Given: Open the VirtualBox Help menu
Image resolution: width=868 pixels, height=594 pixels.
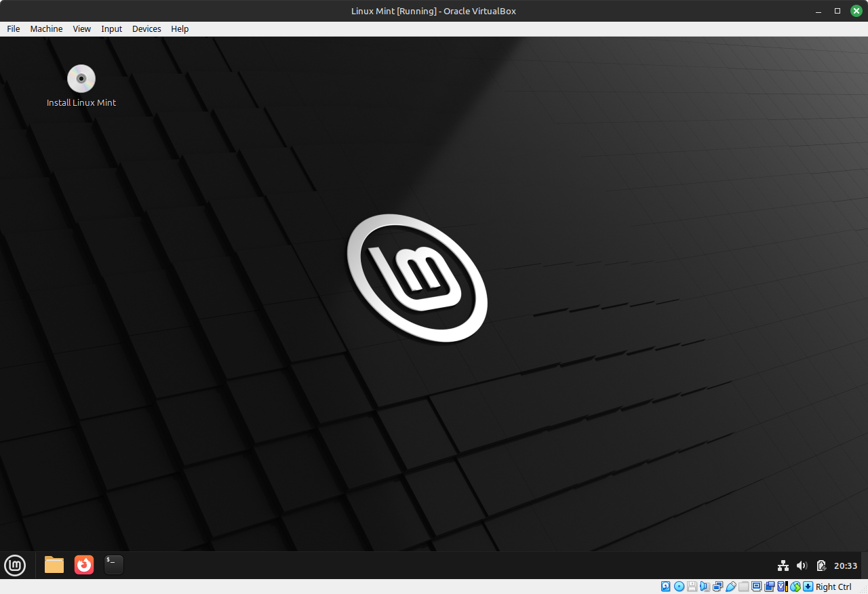Looking at the screenshot, I should tap(180, 29).
